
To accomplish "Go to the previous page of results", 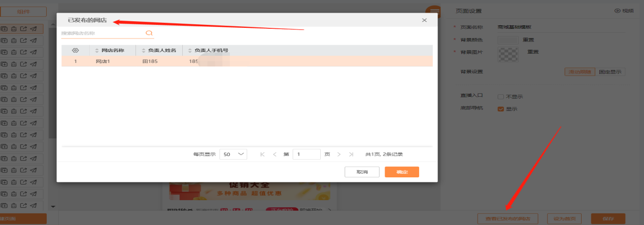I will 275,154.
